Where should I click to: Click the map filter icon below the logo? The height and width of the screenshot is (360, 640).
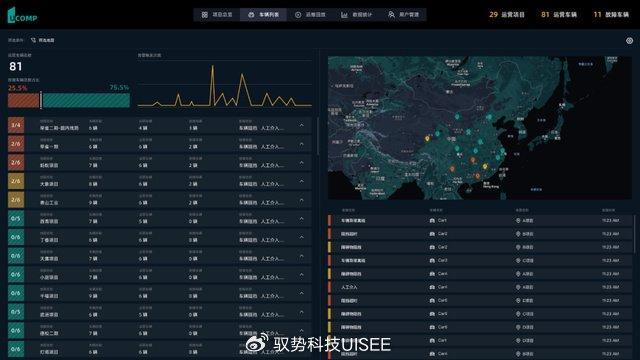click(x=33, y=40)
